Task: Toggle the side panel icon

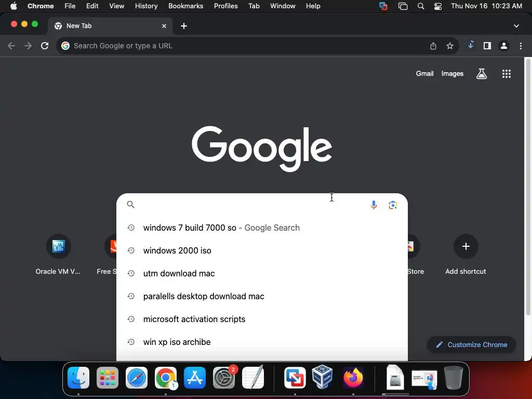Action: 487,46
